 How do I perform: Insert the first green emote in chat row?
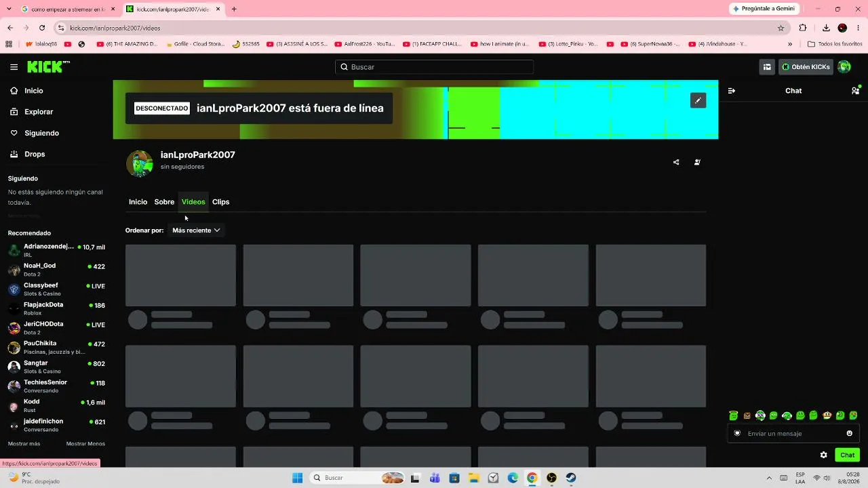coord(733,415)
